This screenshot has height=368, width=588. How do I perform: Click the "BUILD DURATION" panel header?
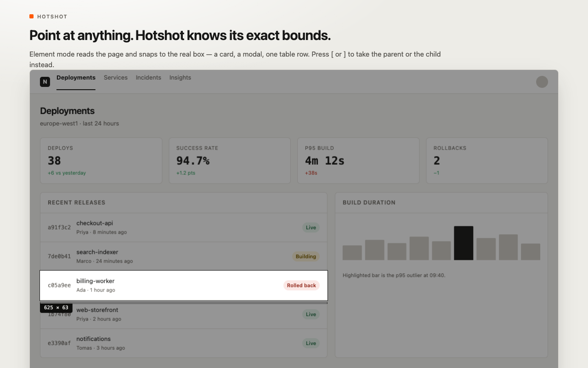[x=369, y=202]
